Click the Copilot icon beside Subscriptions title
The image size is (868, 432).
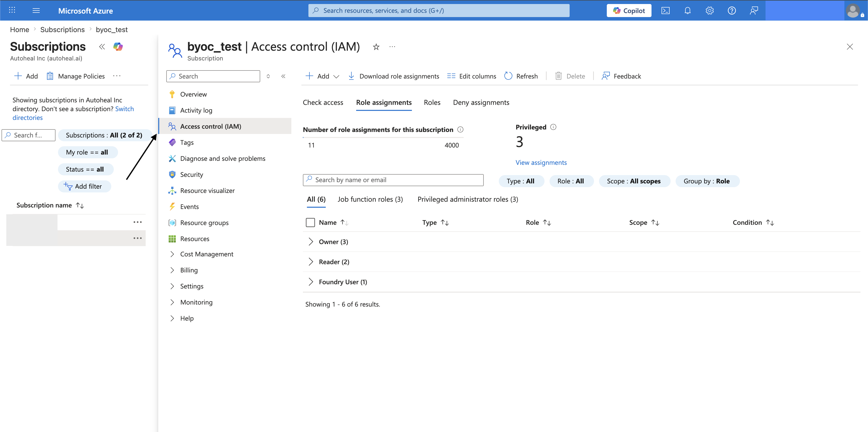pyautogui.click(x=118, y=47)
